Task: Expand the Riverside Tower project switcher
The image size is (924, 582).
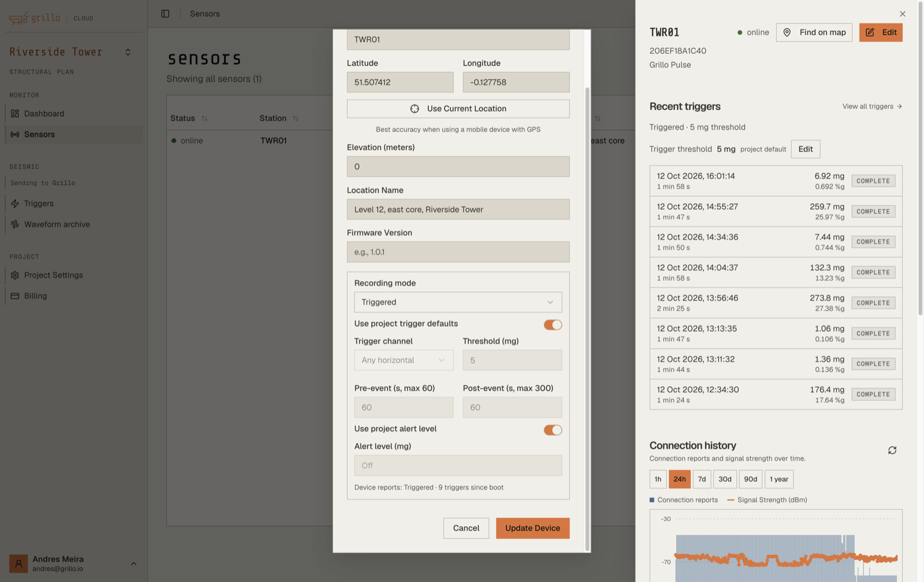Action: (x=128, y=52)
